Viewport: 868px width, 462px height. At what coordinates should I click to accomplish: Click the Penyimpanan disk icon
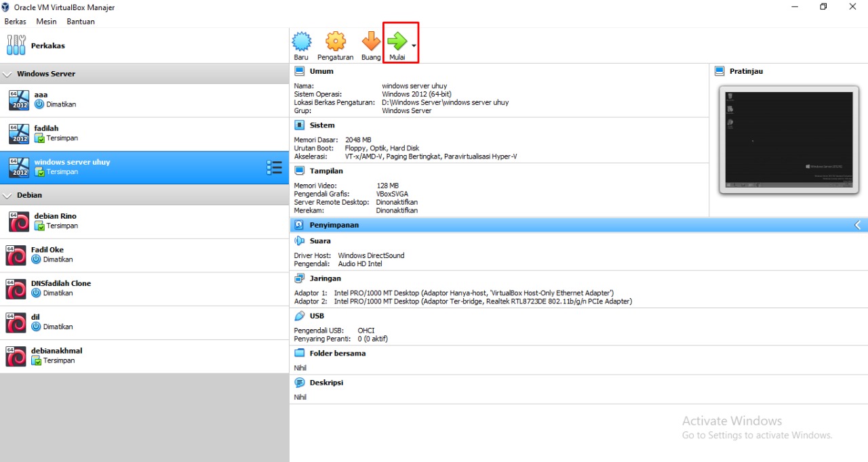300,225
